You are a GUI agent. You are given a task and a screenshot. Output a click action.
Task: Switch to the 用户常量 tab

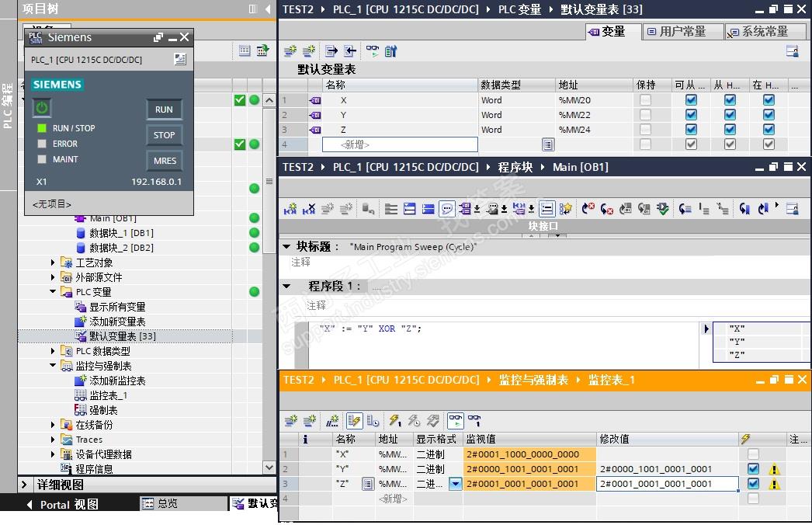pos(682,32)
